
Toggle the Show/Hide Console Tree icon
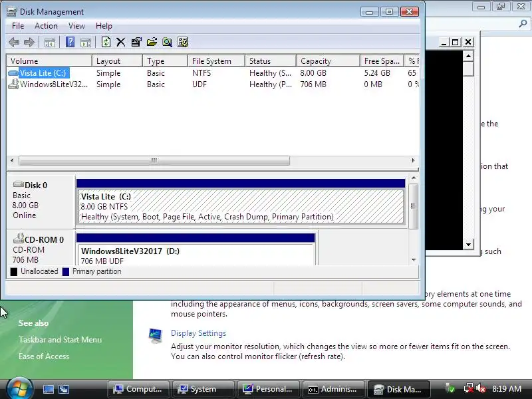click(x=49, y=43)
